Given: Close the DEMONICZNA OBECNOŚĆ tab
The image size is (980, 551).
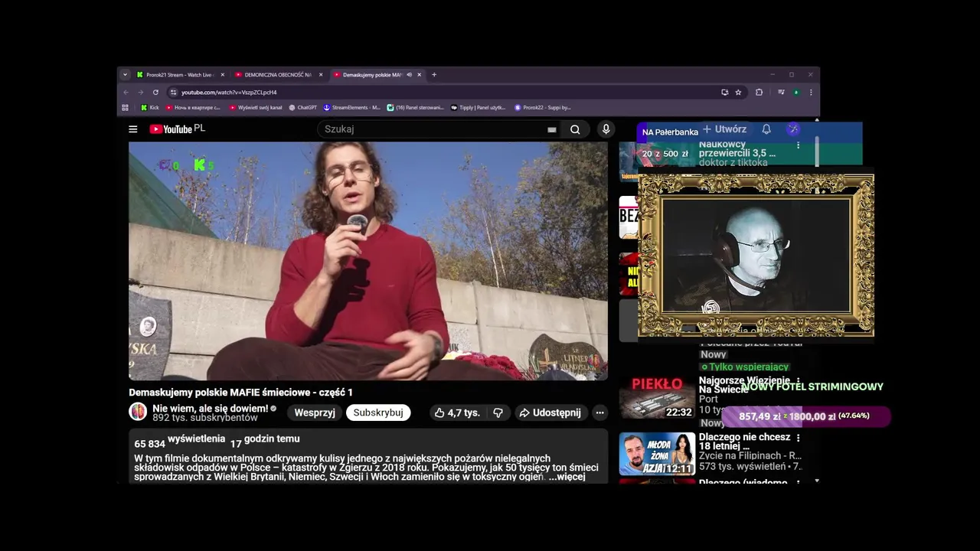Looking at the screenshot, I should tap(321, 75).
